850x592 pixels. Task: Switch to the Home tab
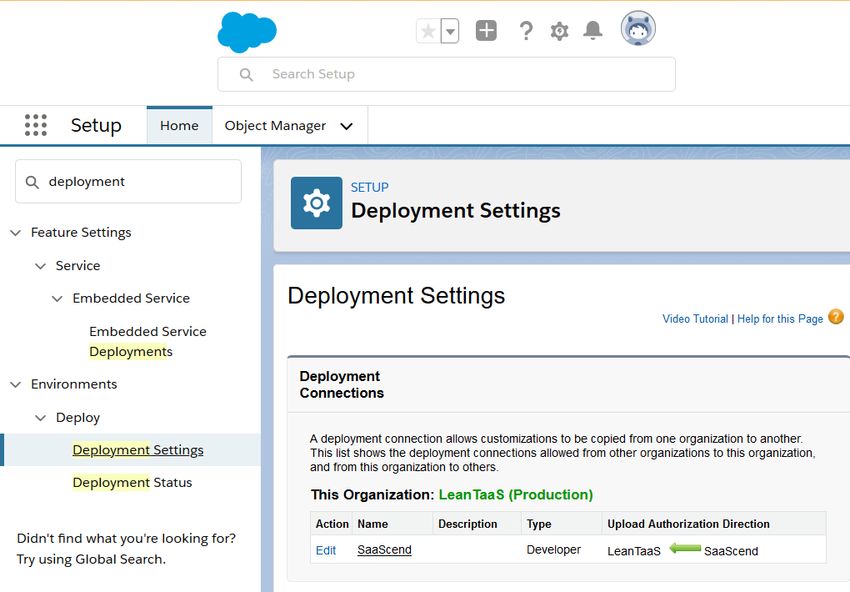[179, 126]
